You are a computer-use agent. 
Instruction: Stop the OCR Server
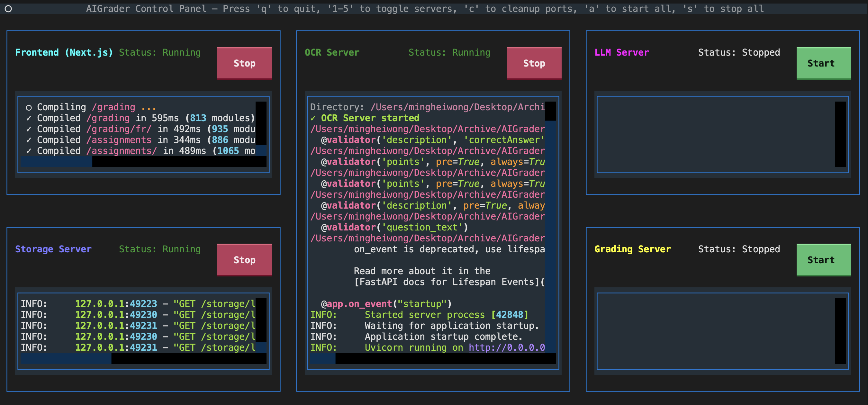click(534, 63)
